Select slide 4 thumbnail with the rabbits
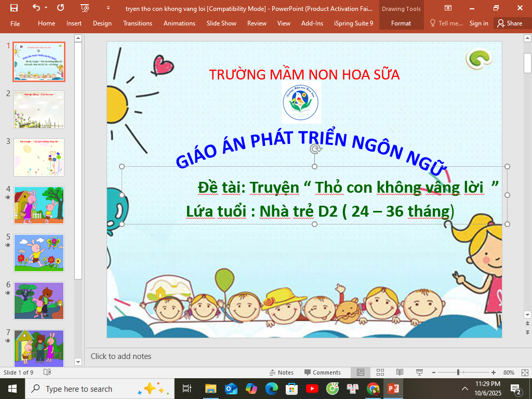The width and height of the screenshot is (532, 399). coord(39,205)
